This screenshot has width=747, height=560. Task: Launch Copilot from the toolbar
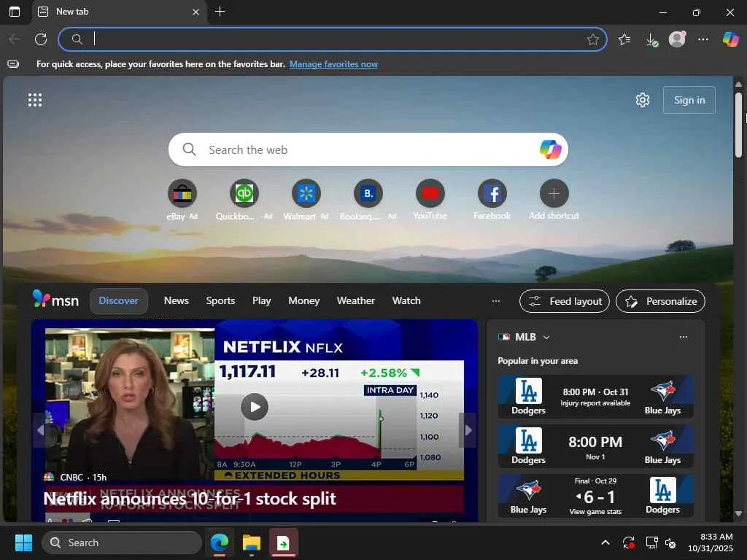[731, 39]
